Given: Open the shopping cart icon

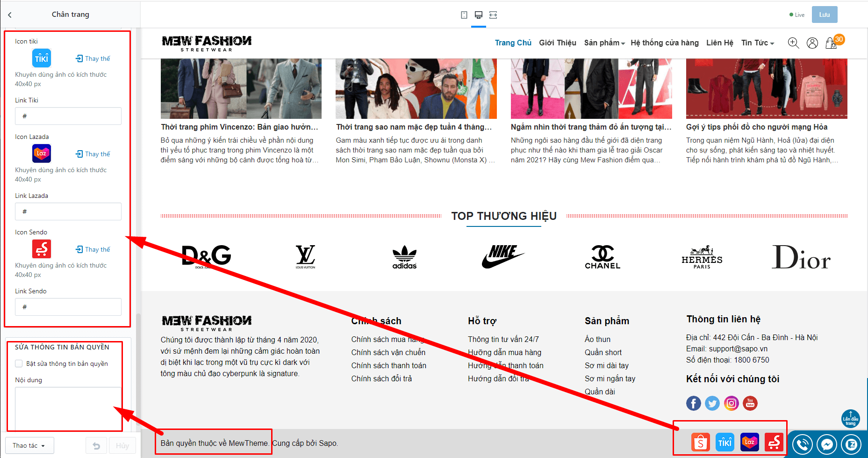Looking at the screenshot, I should pyautogui.click(x=831, y=43).
